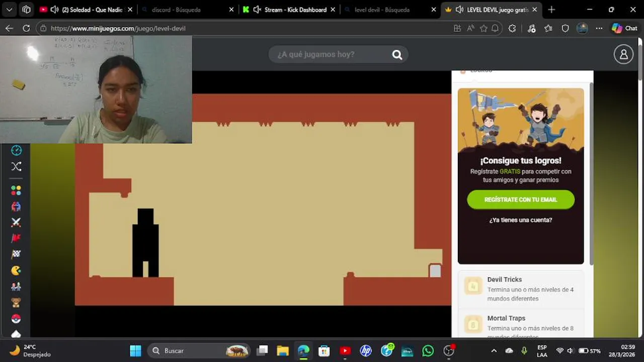Open Task View on the taskbar
Viewport: 644px width, 362px height.
coord(262,350)
